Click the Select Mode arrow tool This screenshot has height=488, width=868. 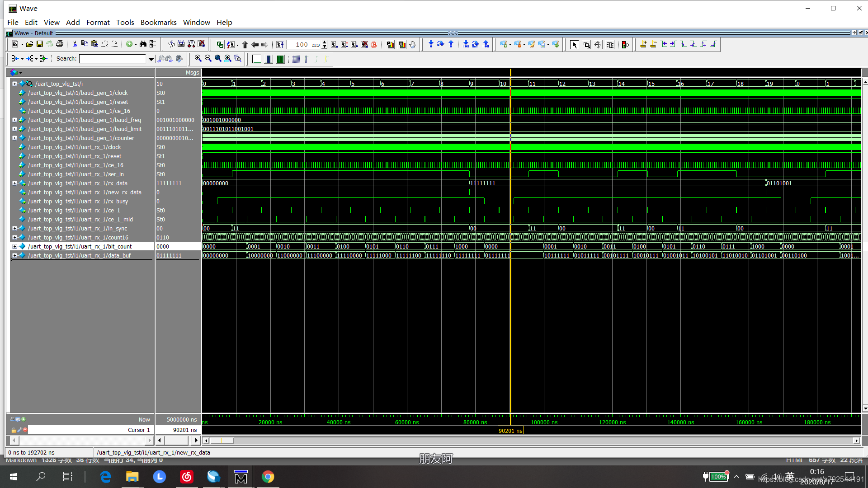574,45
